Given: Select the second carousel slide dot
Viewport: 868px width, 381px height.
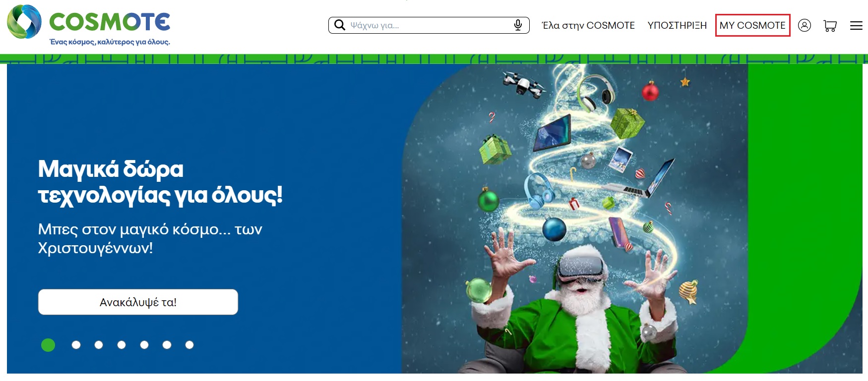Looking at the screenshot, I should tap(76, 345).
